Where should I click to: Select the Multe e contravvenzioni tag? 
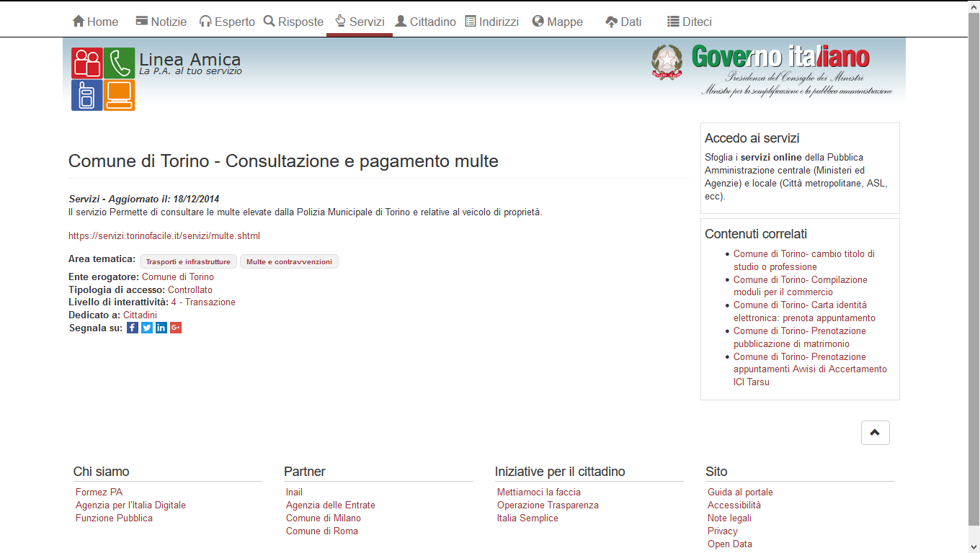[x=289, y=262]
